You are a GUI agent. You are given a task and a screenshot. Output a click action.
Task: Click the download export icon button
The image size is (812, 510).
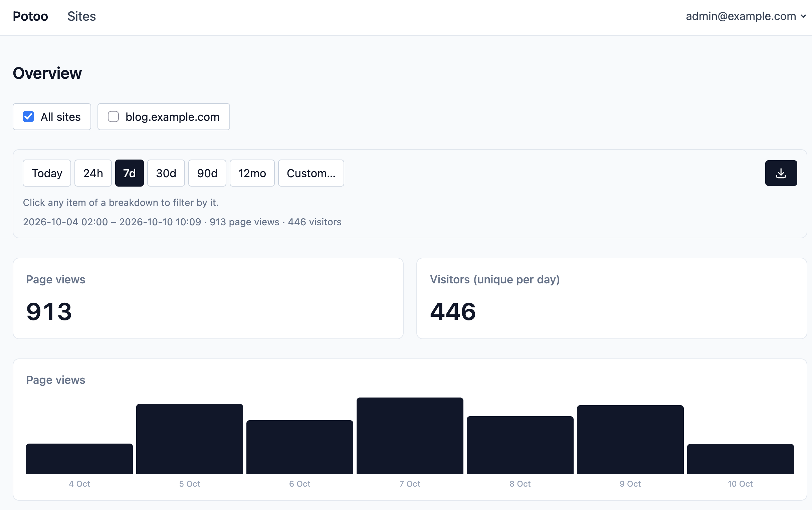click(x=781, y=173)
